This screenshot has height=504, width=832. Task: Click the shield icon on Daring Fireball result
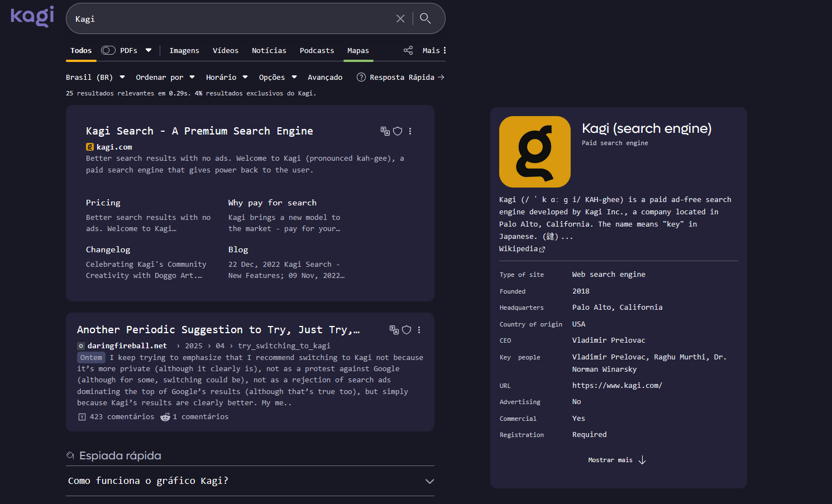[x=407, y=330]
